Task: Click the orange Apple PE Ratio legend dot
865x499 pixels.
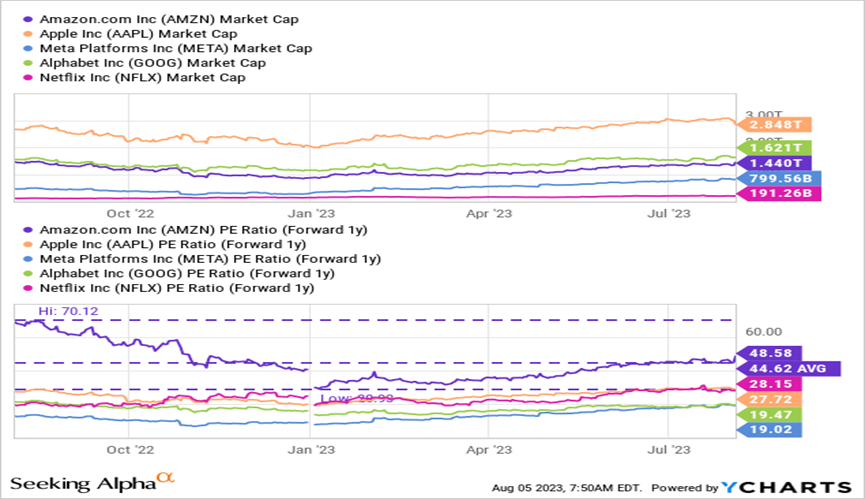Action: (x=28, y=245)
